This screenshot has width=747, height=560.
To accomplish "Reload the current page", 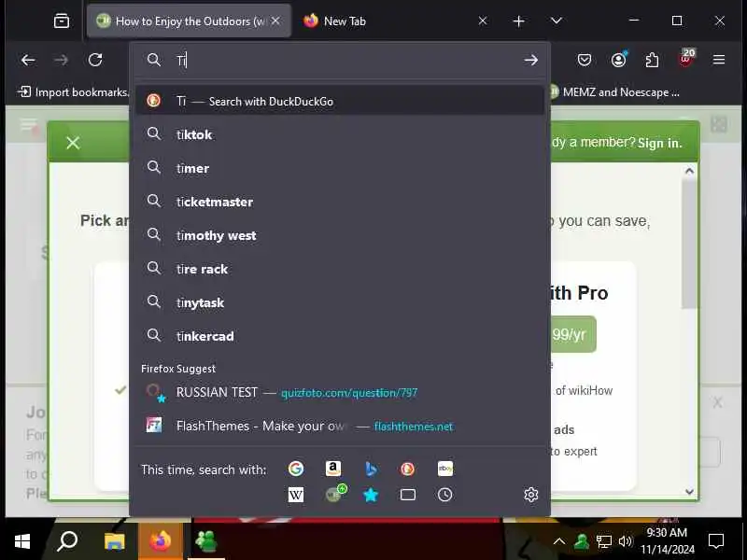I will click(95, 60).
